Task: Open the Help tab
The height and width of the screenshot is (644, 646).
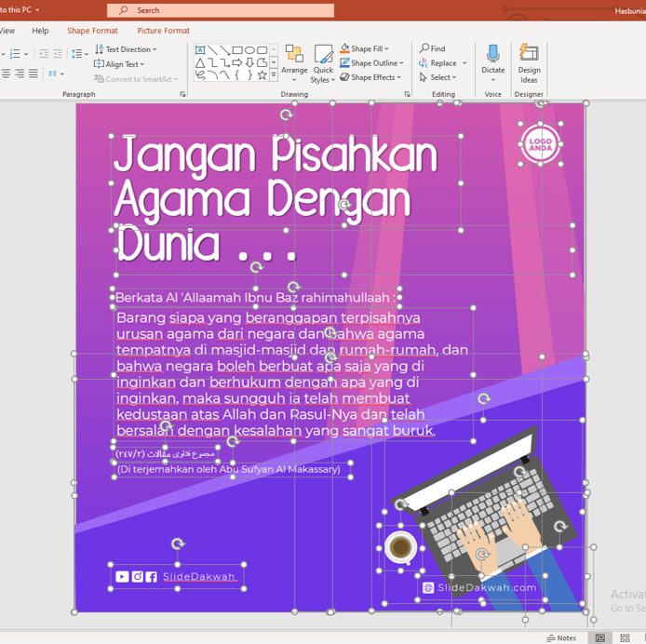Action: [x=40, y=31]
